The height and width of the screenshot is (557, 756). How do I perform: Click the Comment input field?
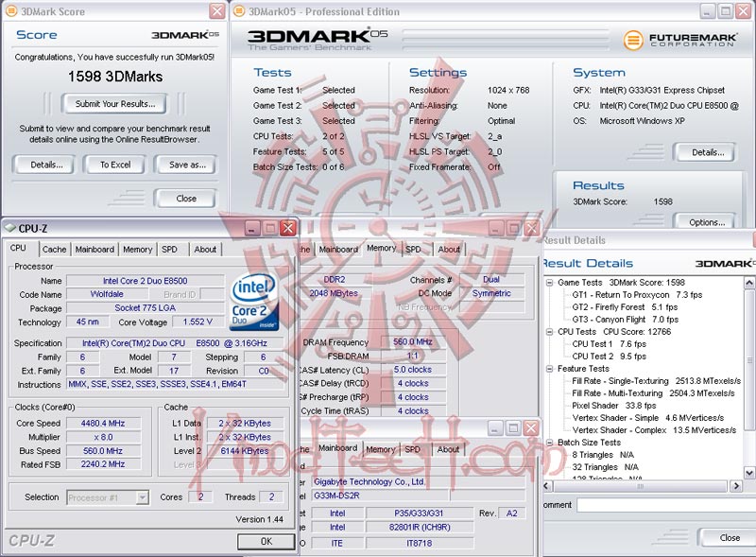666,505
